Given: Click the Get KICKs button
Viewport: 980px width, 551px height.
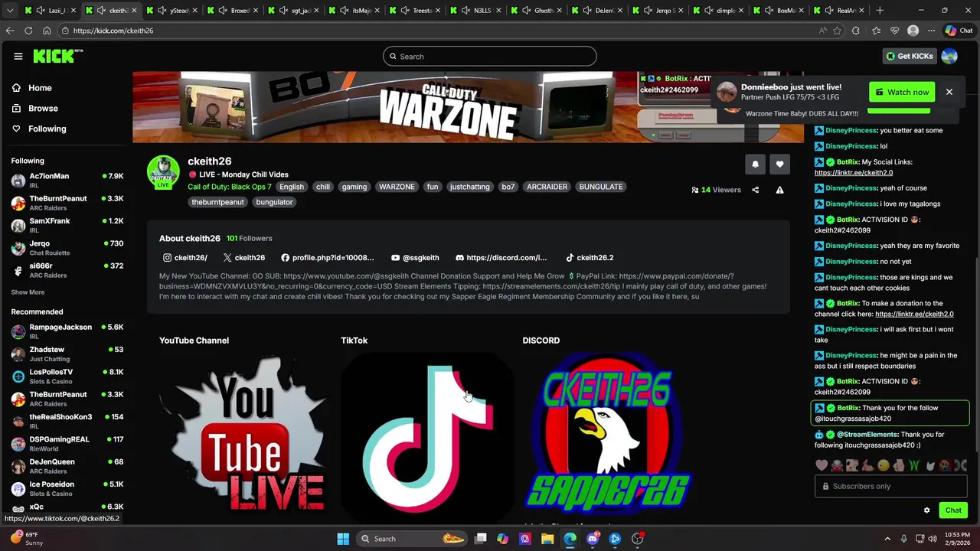Looking at the screenshot, I should (910, 56).
